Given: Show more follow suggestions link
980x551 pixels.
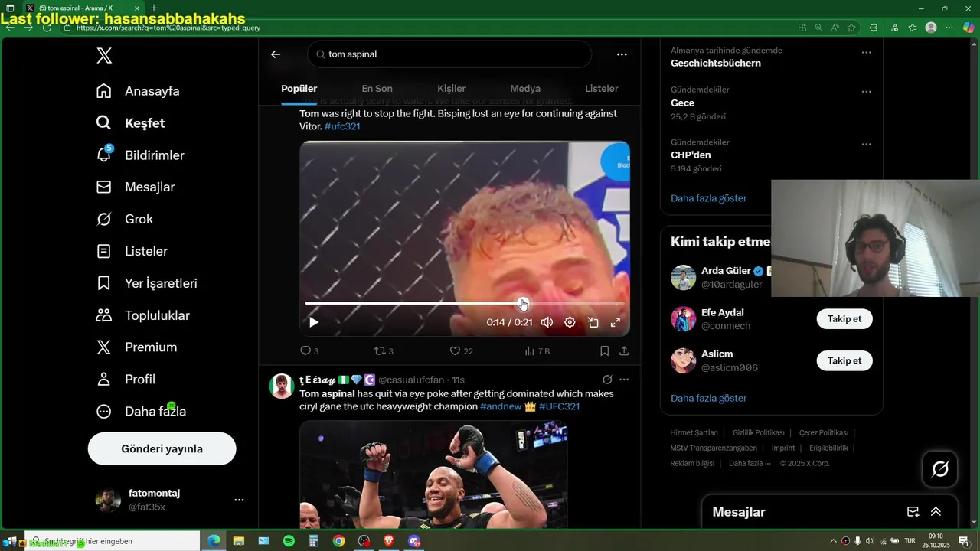Looking at the screenshot, I should click(708, 398).
